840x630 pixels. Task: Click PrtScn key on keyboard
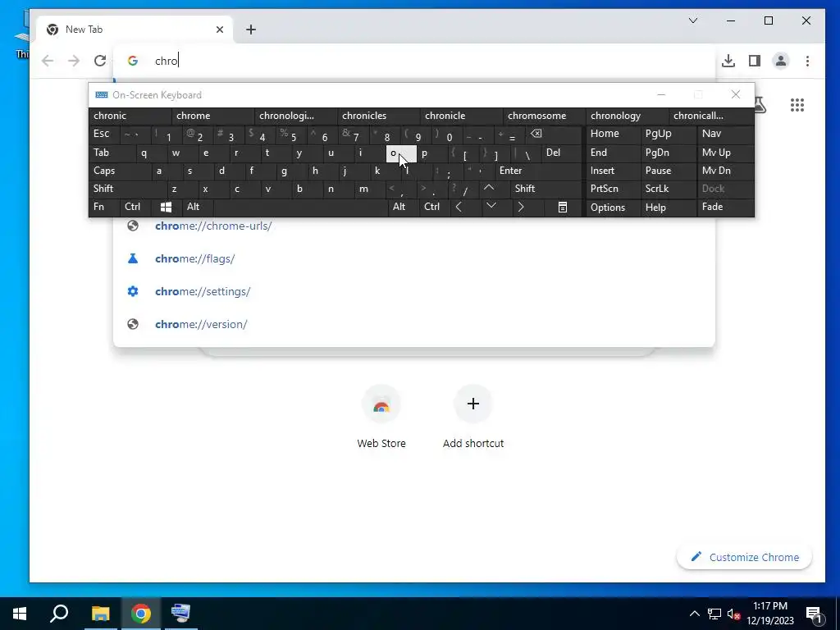click(x=612, y=189)
